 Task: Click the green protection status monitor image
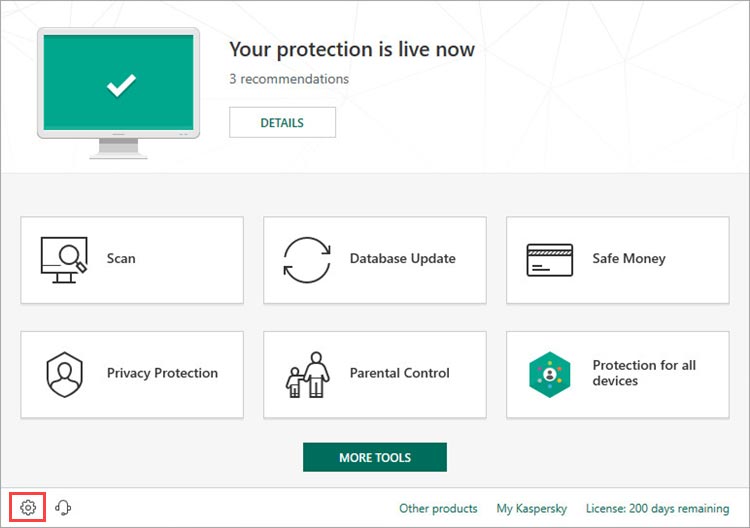(119, 93)
